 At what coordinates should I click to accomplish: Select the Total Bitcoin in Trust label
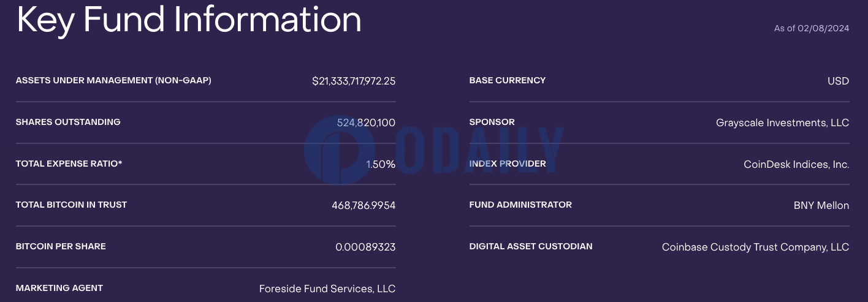[x=71, y=205]
